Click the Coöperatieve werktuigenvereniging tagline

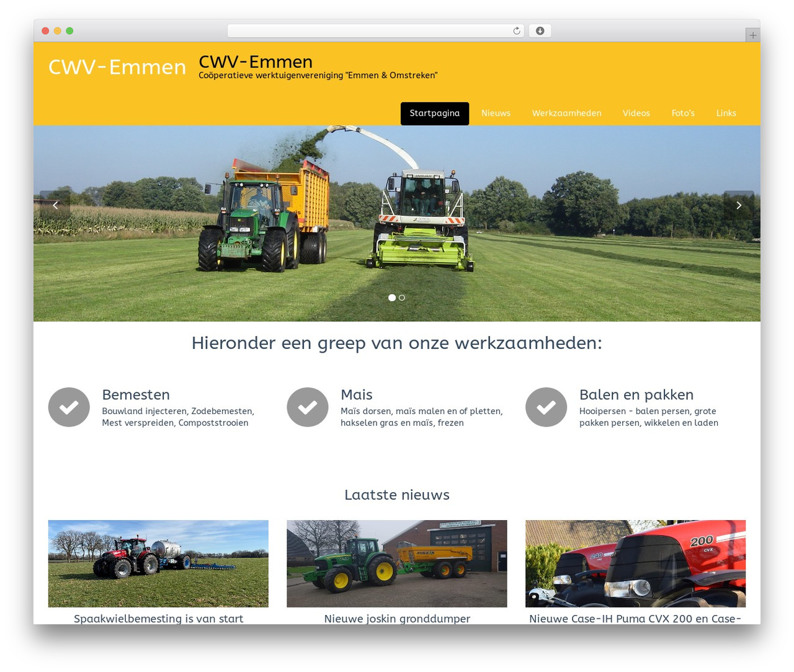pos(318,76)
